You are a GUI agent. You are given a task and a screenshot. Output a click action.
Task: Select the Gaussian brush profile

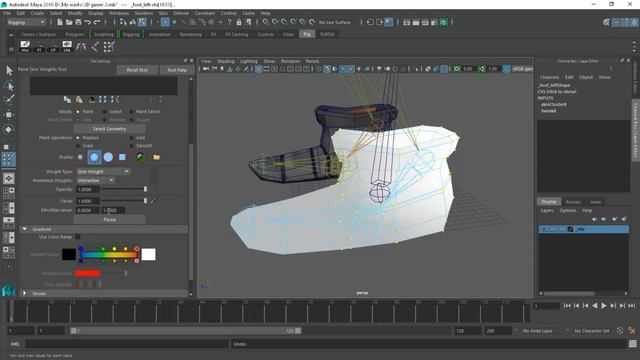pos(80,157)
